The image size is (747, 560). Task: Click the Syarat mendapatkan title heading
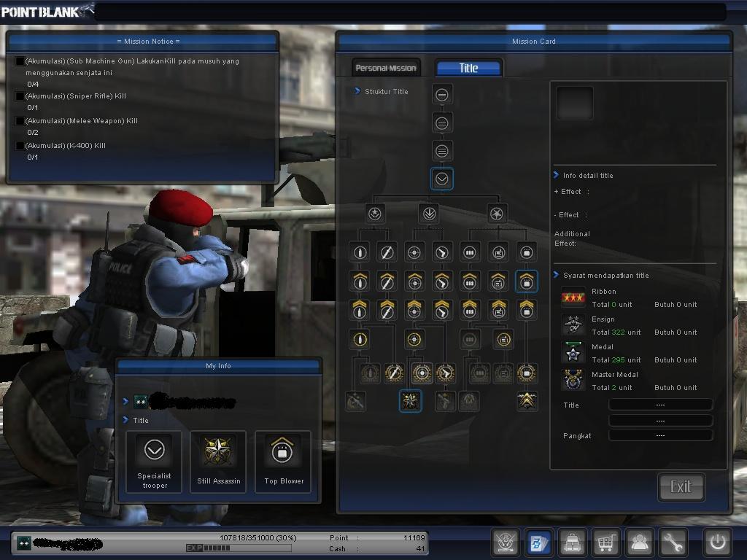[x=605, y=275]
